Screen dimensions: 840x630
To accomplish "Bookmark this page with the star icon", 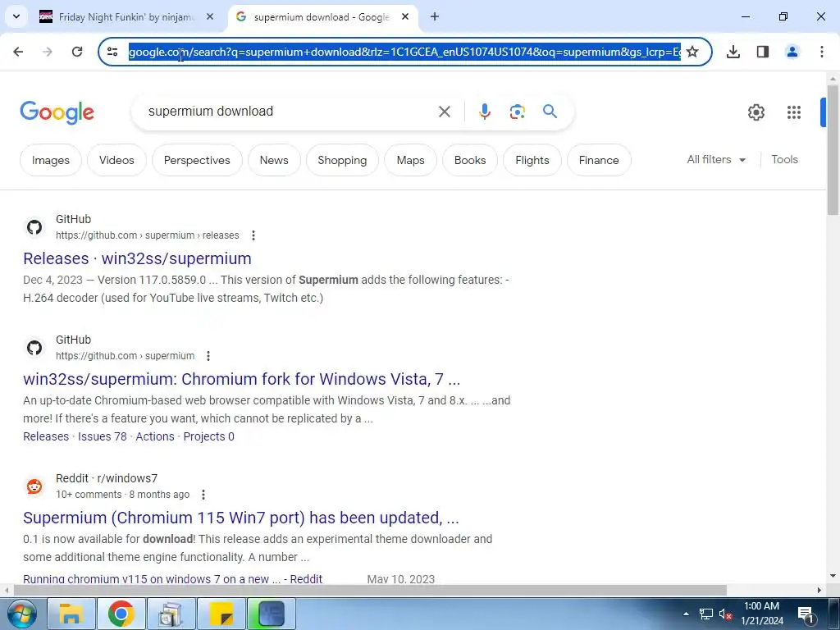I will pos(692,52).
